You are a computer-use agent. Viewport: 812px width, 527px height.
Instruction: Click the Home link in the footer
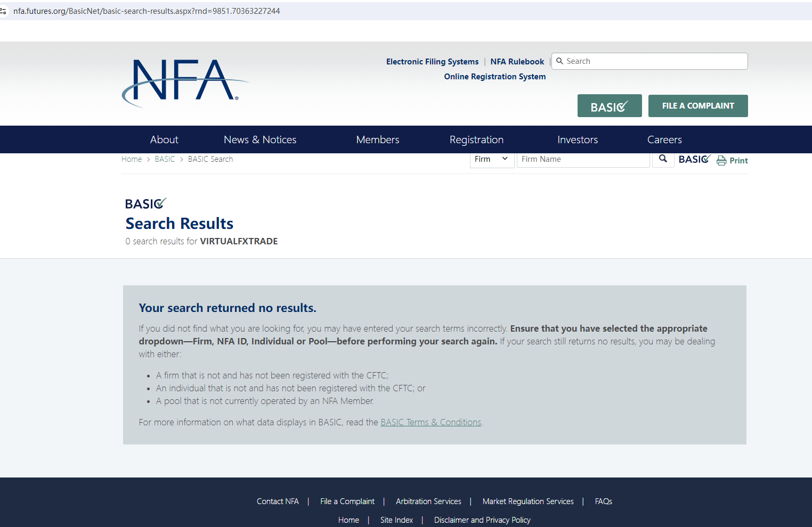348,520
